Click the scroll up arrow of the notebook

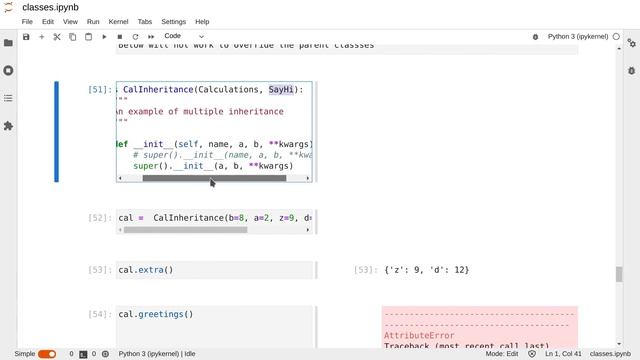(619, 49)
